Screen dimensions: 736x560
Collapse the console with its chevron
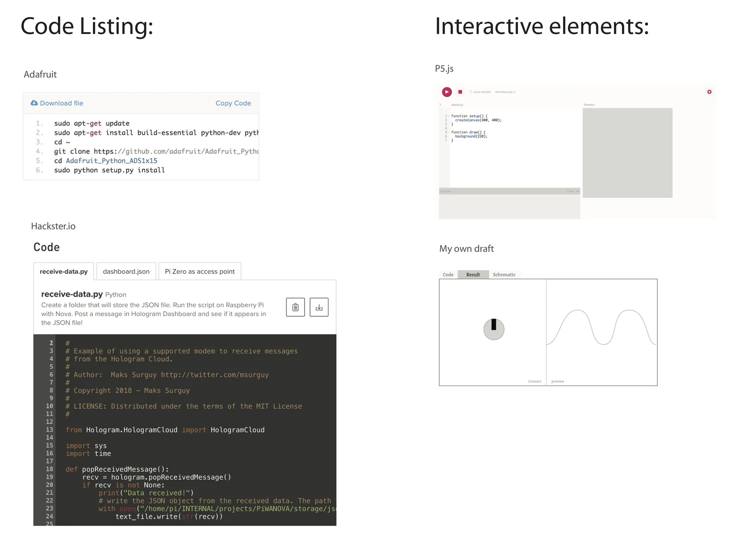pos(578,191)
